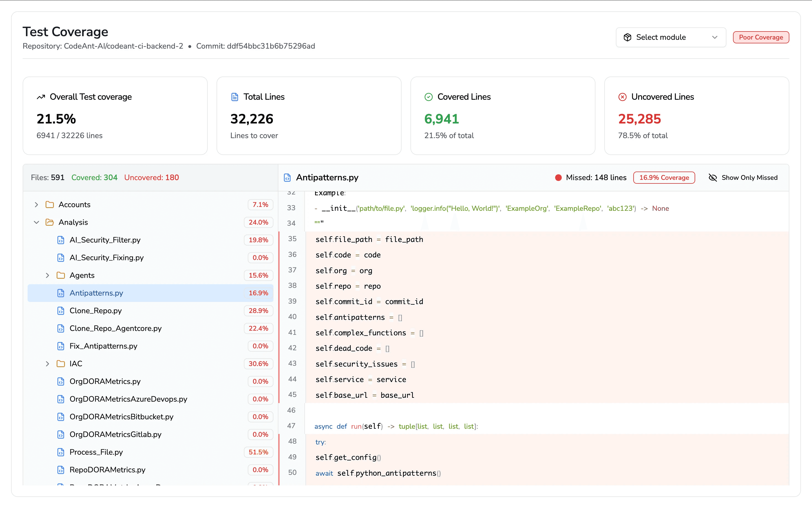
Task: Click the document icon beside Total Lines
Action: tap(235, 97)
